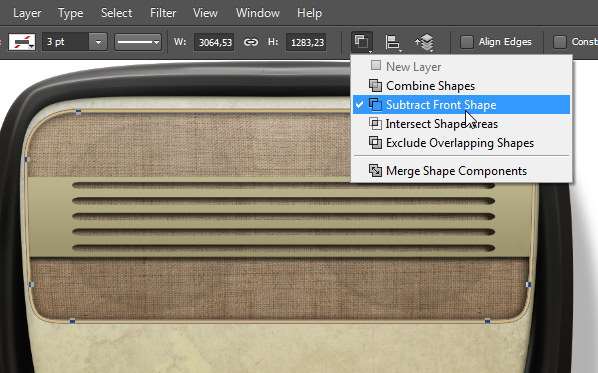This screenshot has height=373, width=598.
Task: Click the Intersect Shape Areas icon
Action: 375,124
